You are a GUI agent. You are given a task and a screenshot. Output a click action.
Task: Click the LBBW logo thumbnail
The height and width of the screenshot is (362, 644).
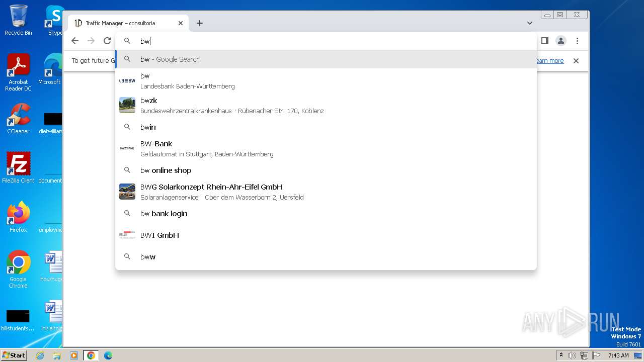coord(127,81)
